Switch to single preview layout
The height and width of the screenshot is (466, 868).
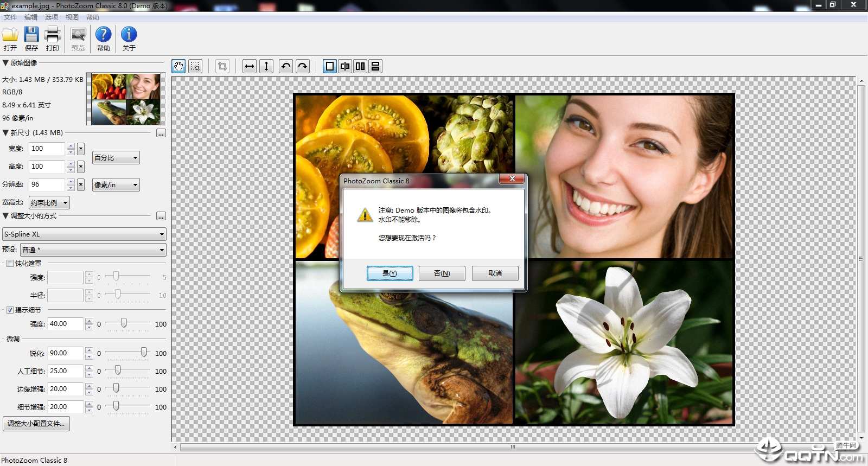[x=330, y=66]
